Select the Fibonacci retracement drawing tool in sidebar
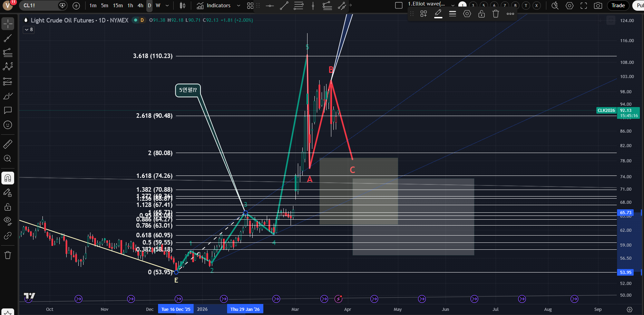 click(x=8, y=52)
